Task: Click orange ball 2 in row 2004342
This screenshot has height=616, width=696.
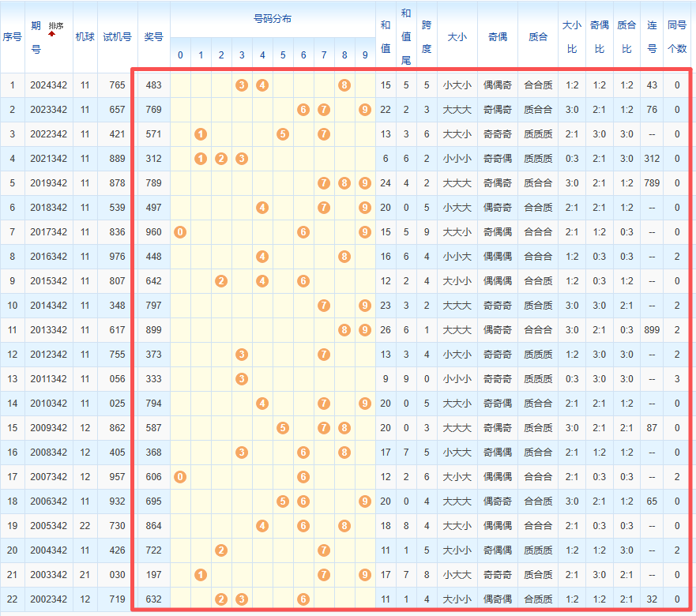Action: (x=221, y=550)
